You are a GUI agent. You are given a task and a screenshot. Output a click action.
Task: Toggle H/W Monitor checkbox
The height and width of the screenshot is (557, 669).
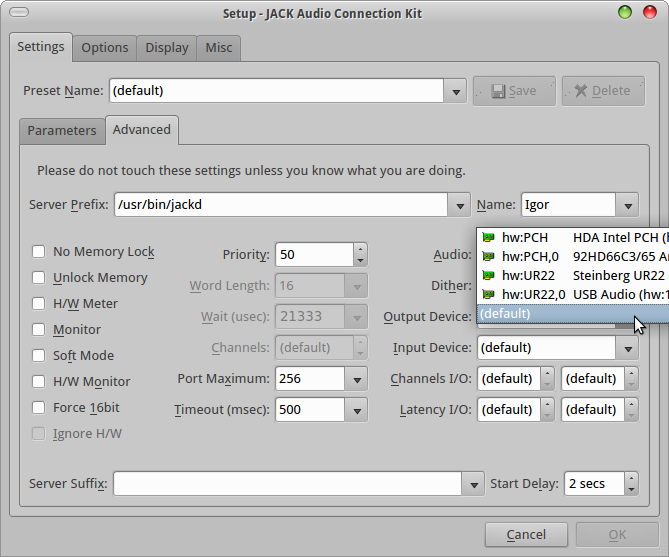pyautogui.click(x=38, y=382)
